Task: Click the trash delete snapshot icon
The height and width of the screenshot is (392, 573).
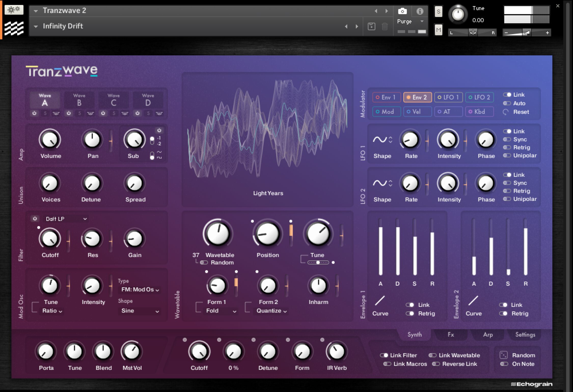Action: click(385, 26)
